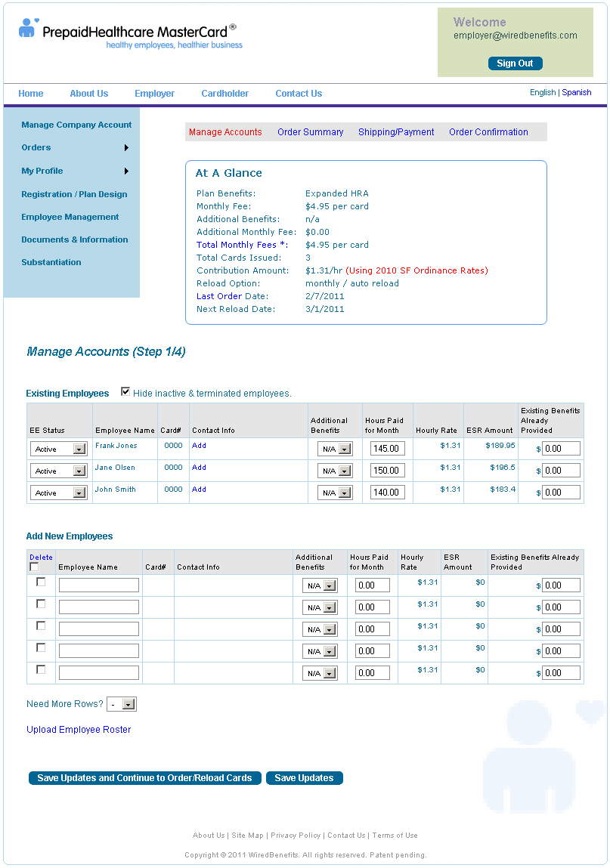Open the About Us menu
Screen dimensions: 610x868
[89, 94]
